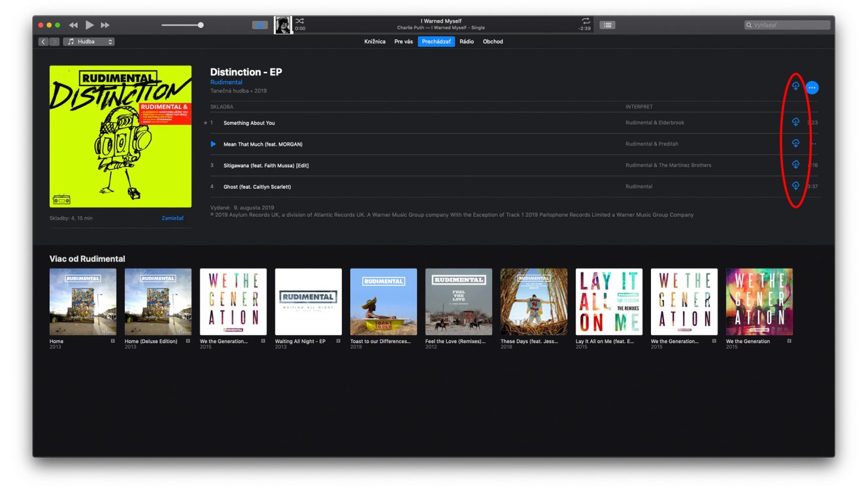Image resolution: width=868 pixels, height=488 pixels.
Task: Open the Toast to our Differences album
Action: tap(384, 302)
